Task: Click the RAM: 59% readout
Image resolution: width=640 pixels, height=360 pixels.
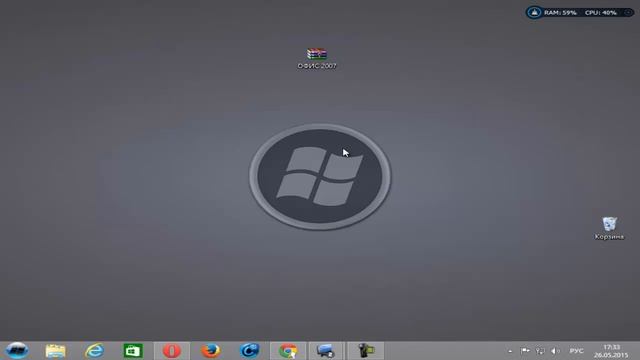Action: (x=560, y=13)
